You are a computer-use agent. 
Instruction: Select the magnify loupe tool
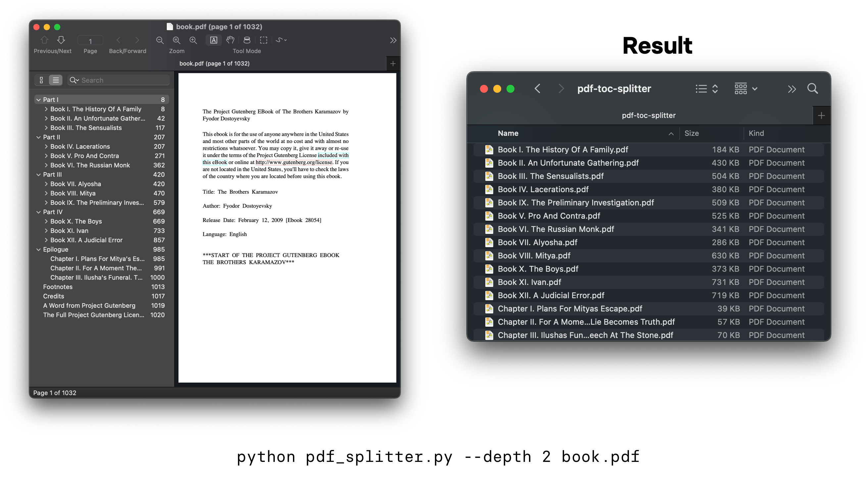pos(247,40)
